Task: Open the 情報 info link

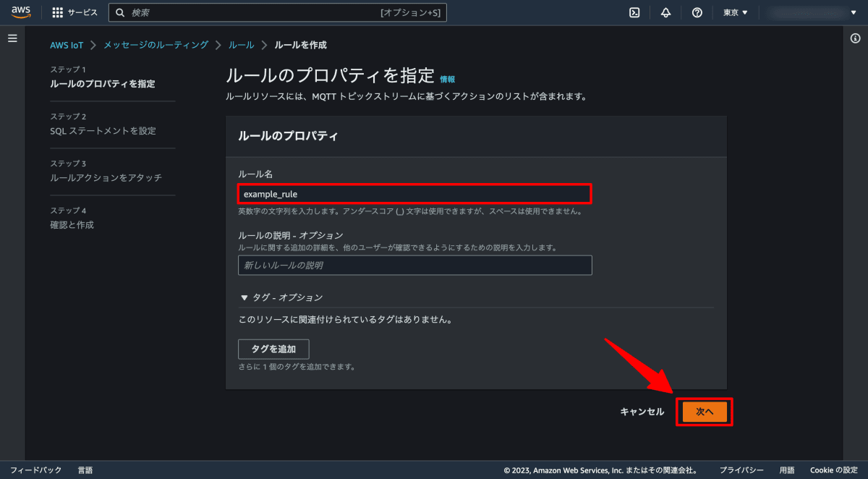Action: tap(448, 79)
